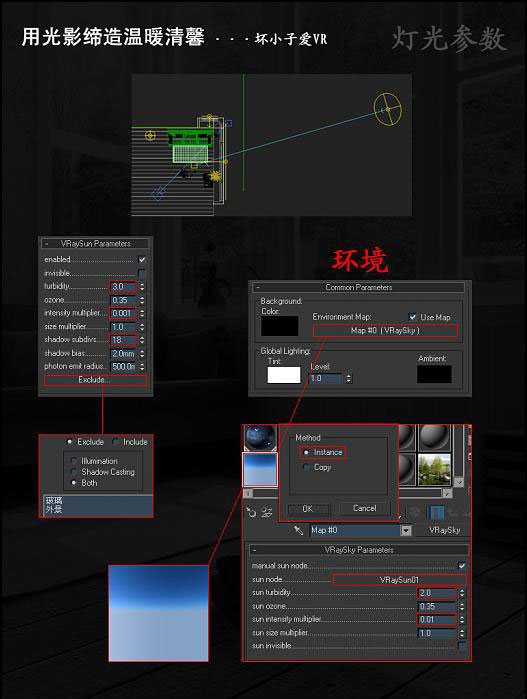This screenshot has height=699, width=527.
Task: Adjust shadow subdivs spinner arrows
Action: point(142,340)
